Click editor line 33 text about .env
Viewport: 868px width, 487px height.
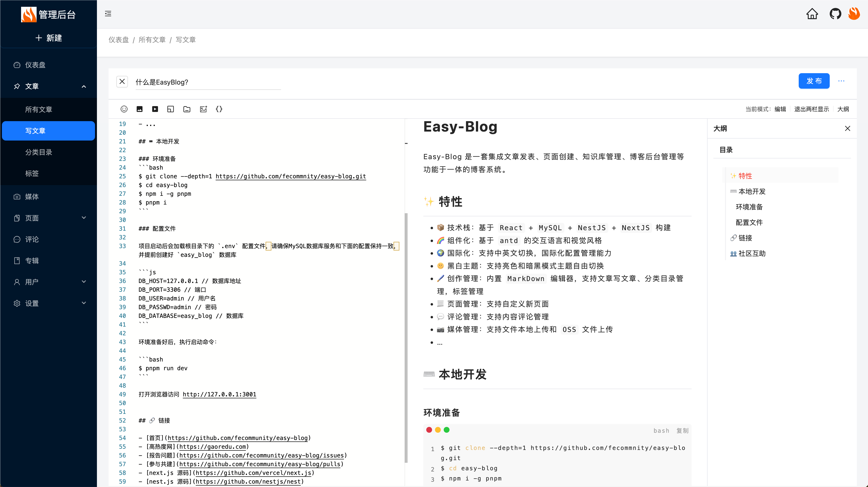(268, 251)
